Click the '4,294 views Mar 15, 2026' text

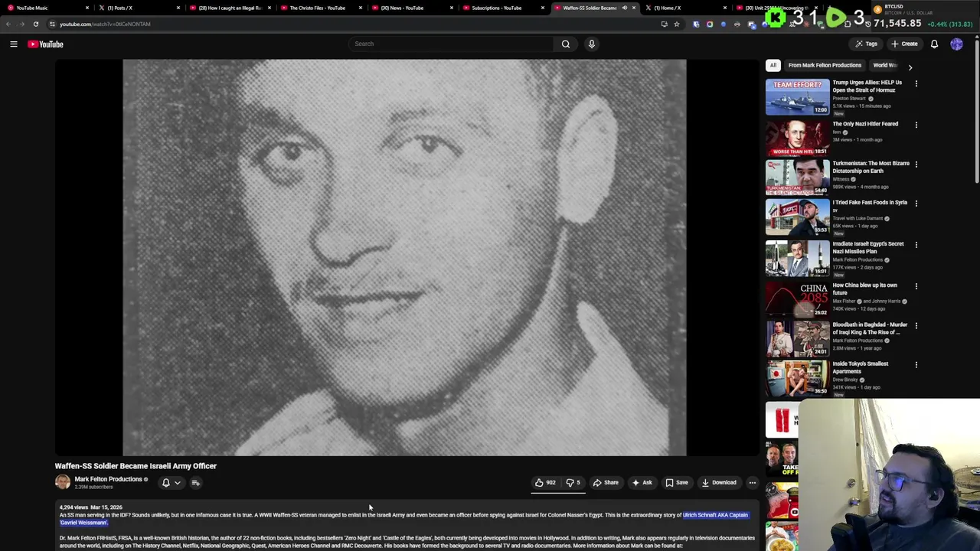click(x=90, y=507)
